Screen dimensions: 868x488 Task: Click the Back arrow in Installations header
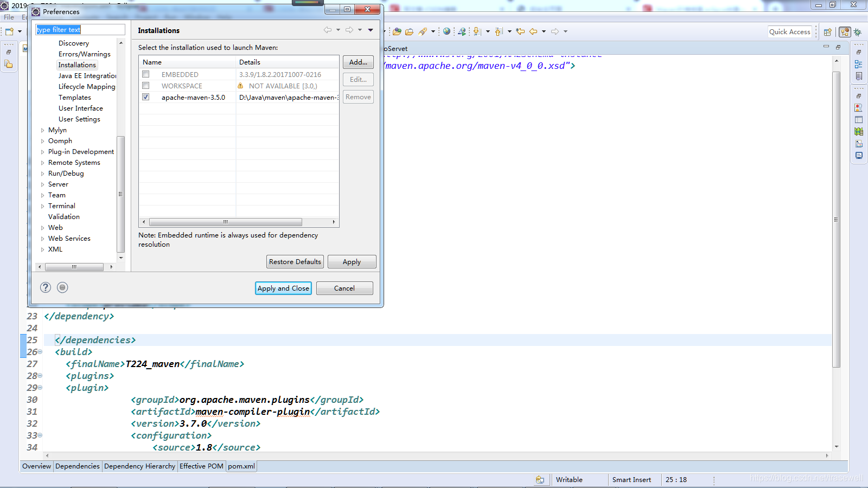point(328,30)
